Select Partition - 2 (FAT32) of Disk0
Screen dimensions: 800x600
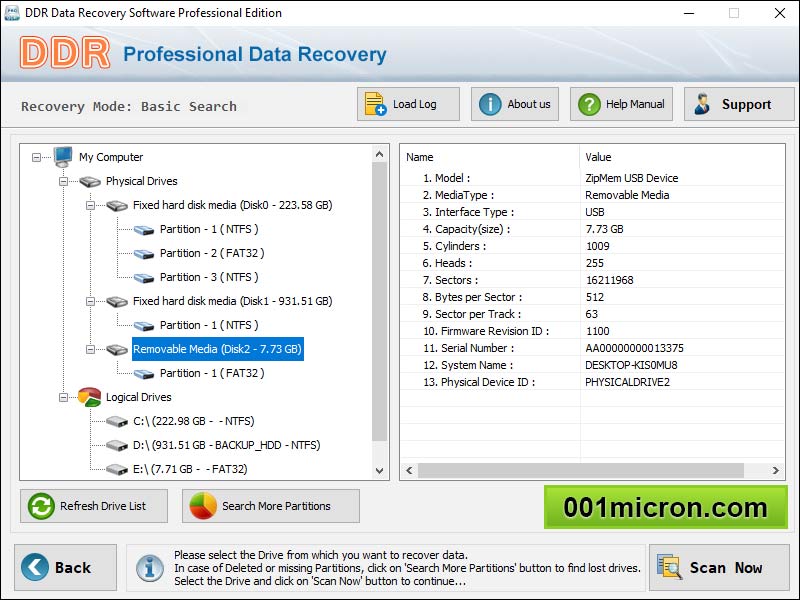click(209, 253)
